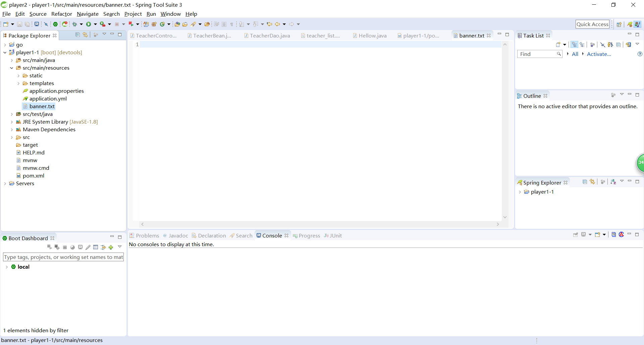Click the Task List help icon

[640, 54]
